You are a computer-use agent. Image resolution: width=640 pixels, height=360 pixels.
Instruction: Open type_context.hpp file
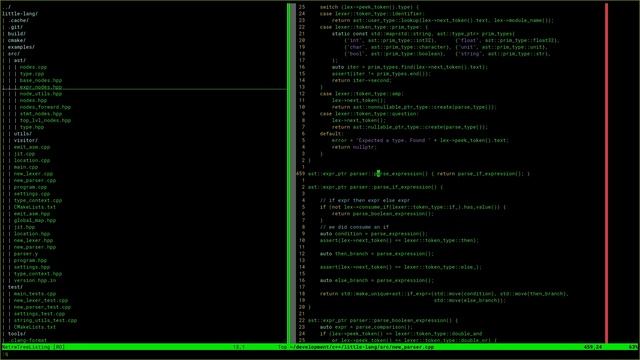[38, 274]
